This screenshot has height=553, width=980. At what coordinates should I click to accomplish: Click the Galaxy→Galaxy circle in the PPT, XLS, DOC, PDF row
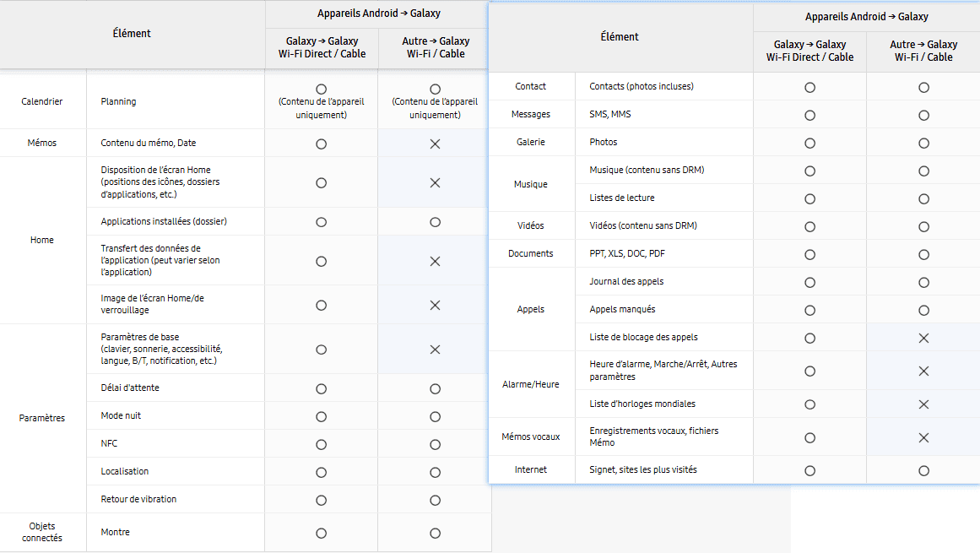810,255
